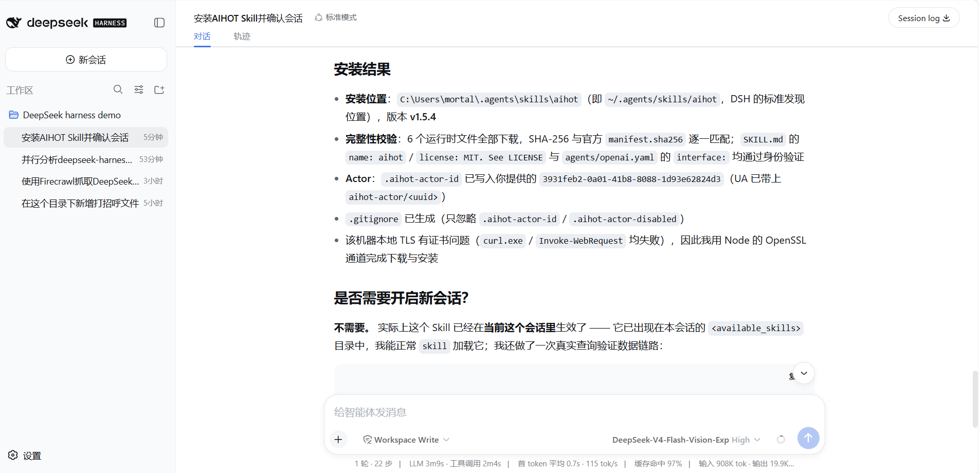
Task: Open session 并行分析deepseek-harnes...
Action: 86,159
